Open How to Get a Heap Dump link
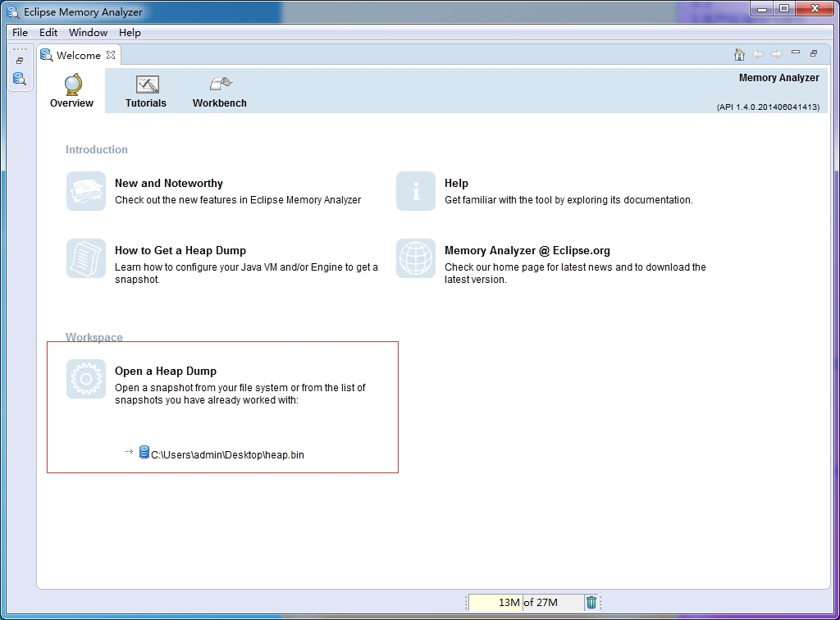Image resolution: width=840 pixels, height=620 pixels. [x=180, y=251]
